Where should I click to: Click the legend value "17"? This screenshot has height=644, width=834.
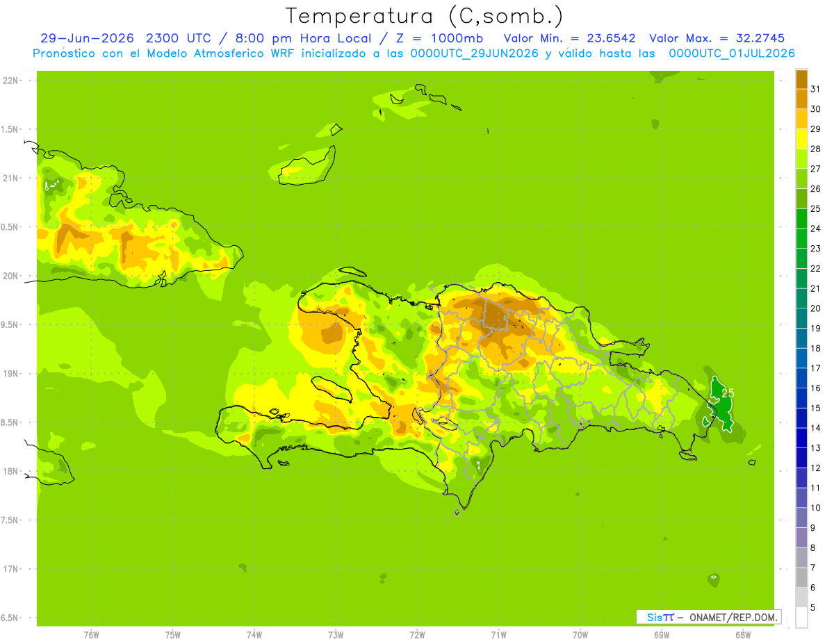[815, 368]
